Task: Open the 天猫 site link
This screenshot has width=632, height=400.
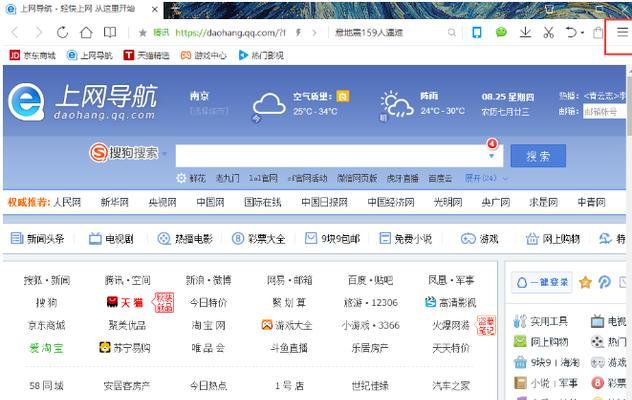Action: tap(125, 302)
